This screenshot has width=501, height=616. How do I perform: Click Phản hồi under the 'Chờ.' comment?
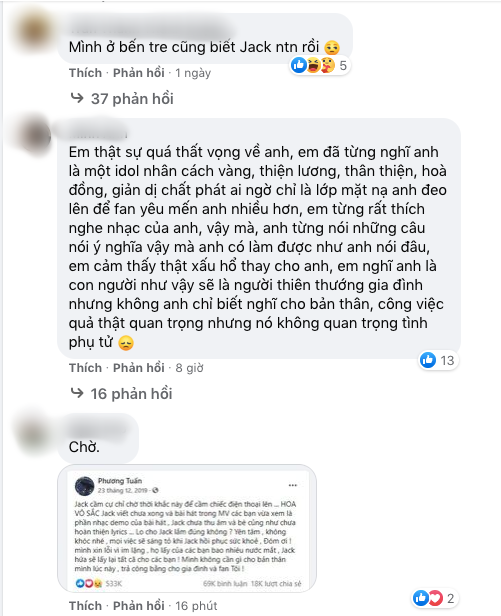pyautogui.click(x=139, y=605)
